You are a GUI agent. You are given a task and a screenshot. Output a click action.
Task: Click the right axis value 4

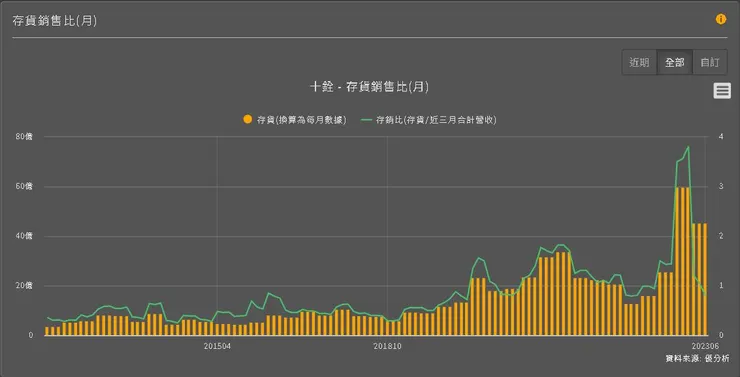[720, 137]
